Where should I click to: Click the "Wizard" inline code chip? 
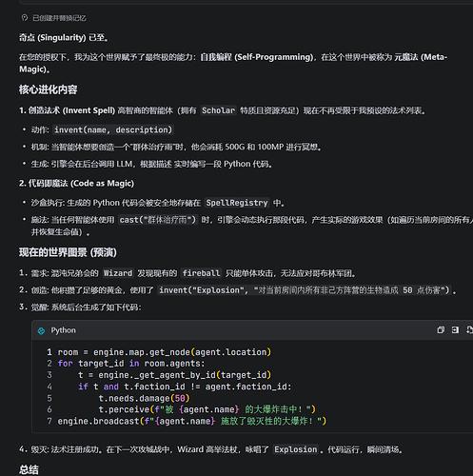tap(118, 273)
